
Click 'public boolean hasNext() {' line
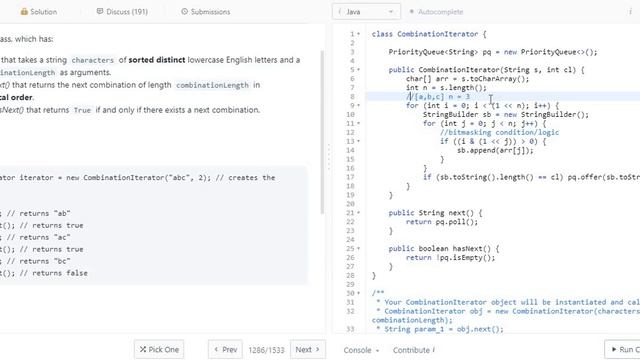point(444,249)
